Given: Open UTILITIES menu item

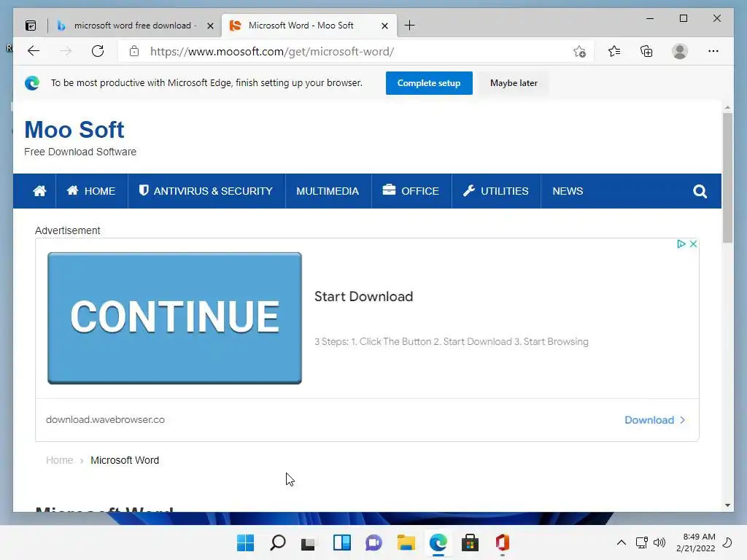Looking at the screenshot, I should tap(496, 191).
